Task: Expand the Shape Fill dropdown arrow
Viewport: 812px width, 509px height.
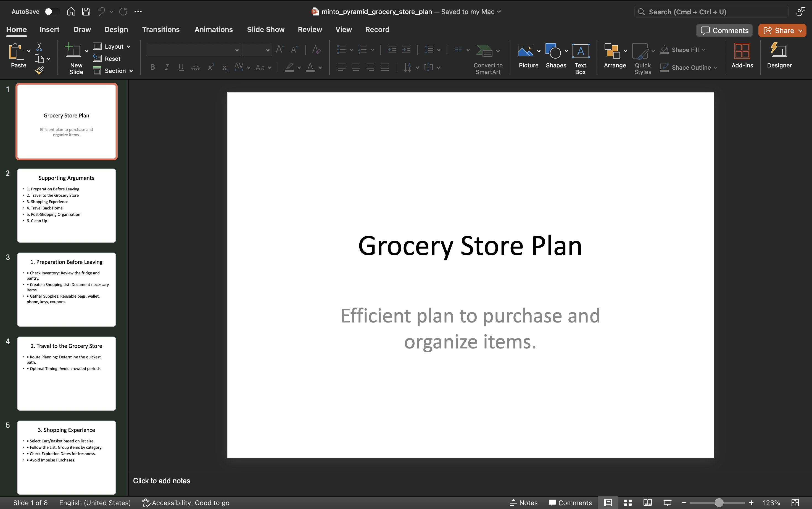Action: pyautogui.click(x=704, y=50)
